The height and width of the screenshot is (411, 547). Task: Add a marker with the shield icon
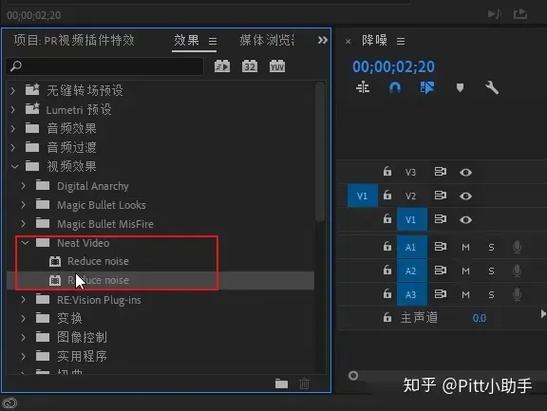[460, 88]
